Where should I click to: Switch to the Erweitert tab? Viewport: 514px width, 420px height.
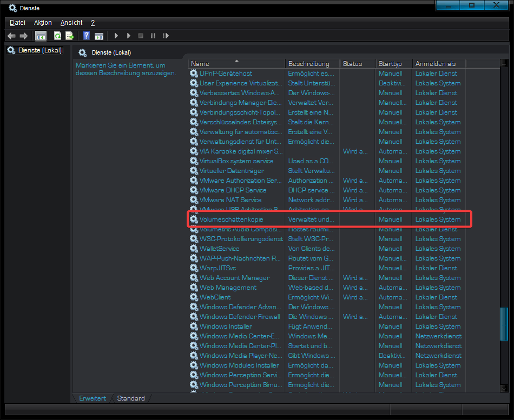click(93, 398)
